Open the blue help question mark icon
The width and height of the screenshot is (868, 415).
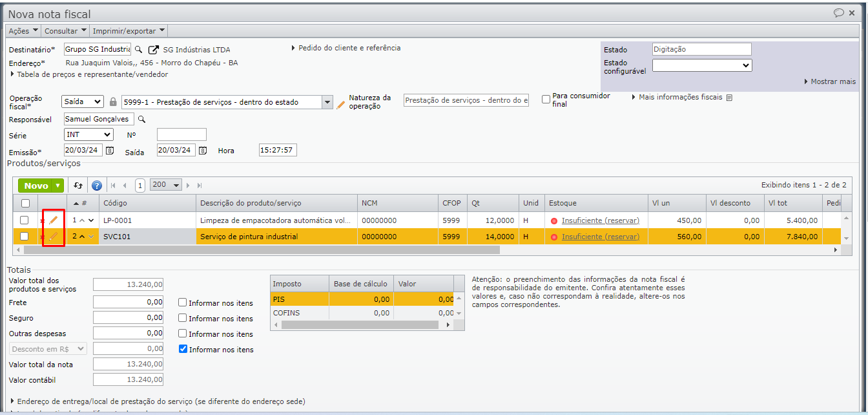click(97, 186)
